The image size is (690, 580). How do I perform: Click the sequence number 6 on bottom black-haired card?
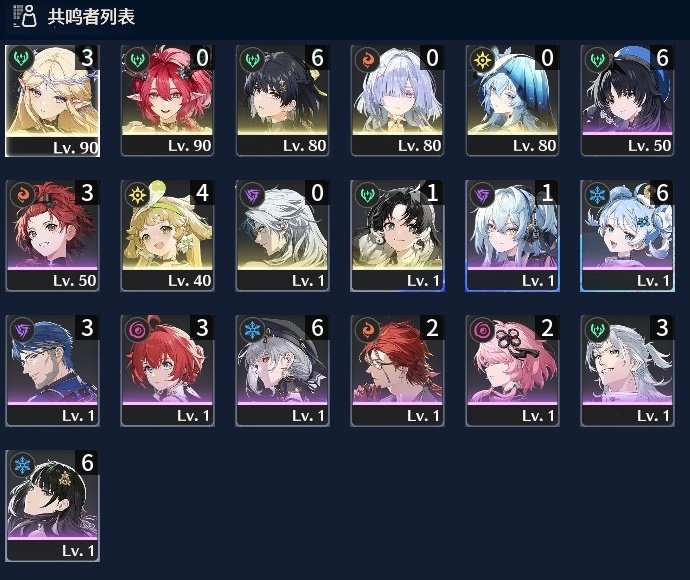coord(88,463)
